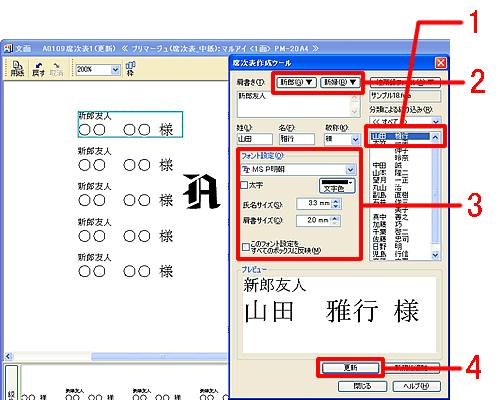Image resolution: width=500 pixels, height=400 pixels.
Task: Enable applying font settings to all boxes
Action: [246, 247]
